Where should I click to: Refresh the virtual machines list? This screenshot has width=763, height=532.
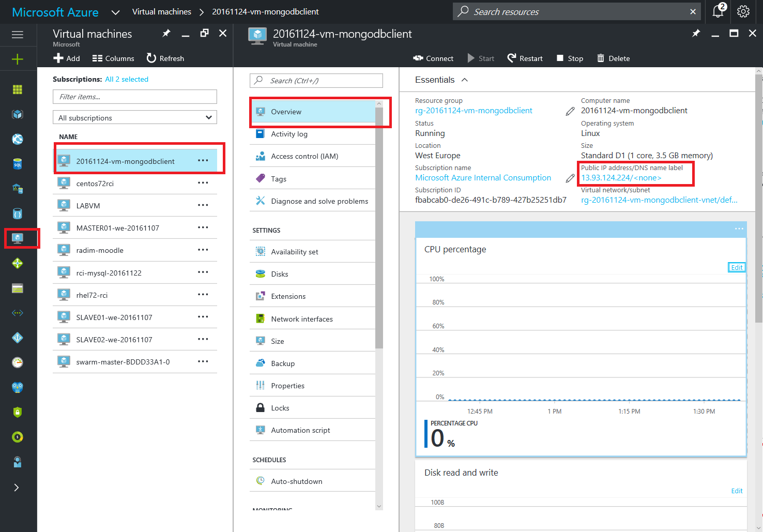point(165,58)
